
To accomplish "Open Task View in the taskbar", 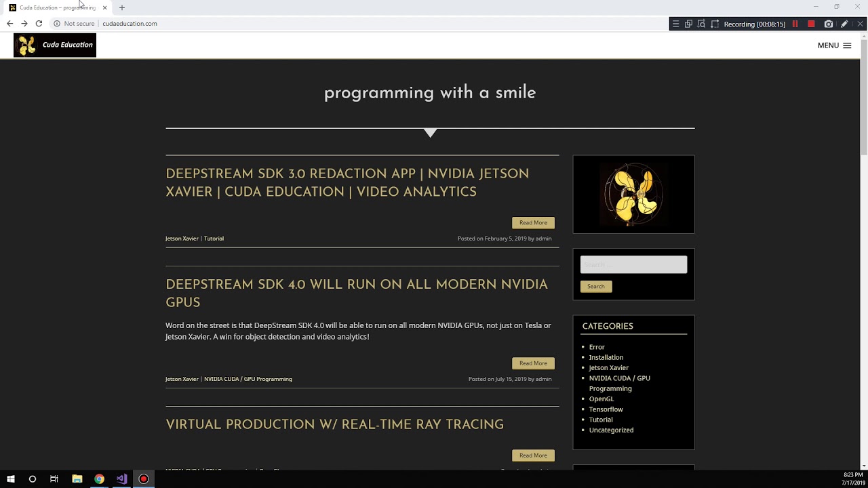I will [x=54, y=479].
